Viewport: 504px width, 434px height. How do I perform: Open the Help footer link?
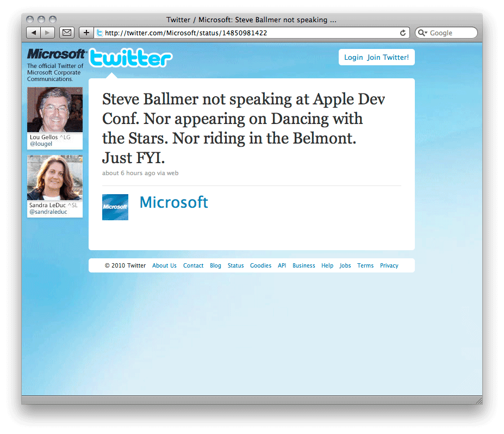327,265
